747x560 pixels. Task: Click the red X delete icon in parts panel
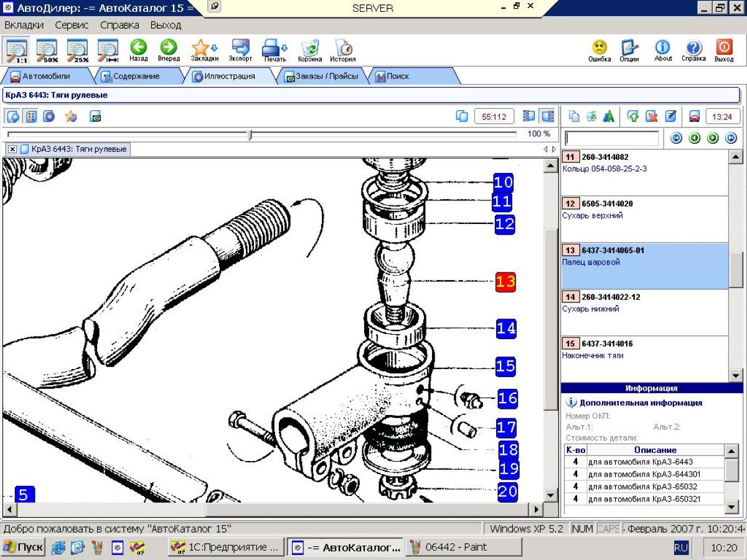click(x=652, y=116)
